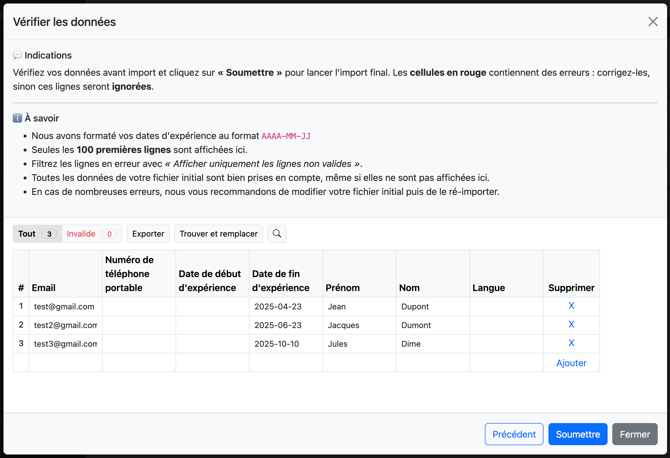Screen dimensions: 670x458
Task: Select the Nom cell containing Dumont
Action: click(x=432, y=325)
